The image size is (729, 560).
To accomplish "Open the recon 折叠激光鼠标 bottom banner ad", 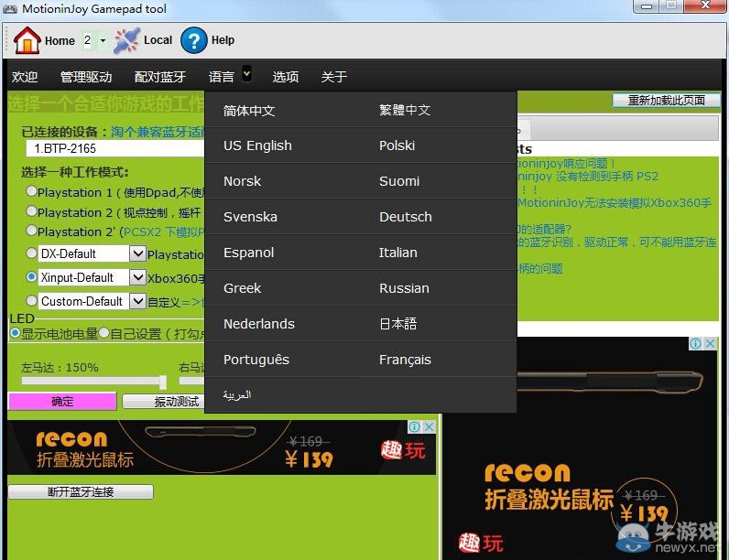I will coord(222,447).
